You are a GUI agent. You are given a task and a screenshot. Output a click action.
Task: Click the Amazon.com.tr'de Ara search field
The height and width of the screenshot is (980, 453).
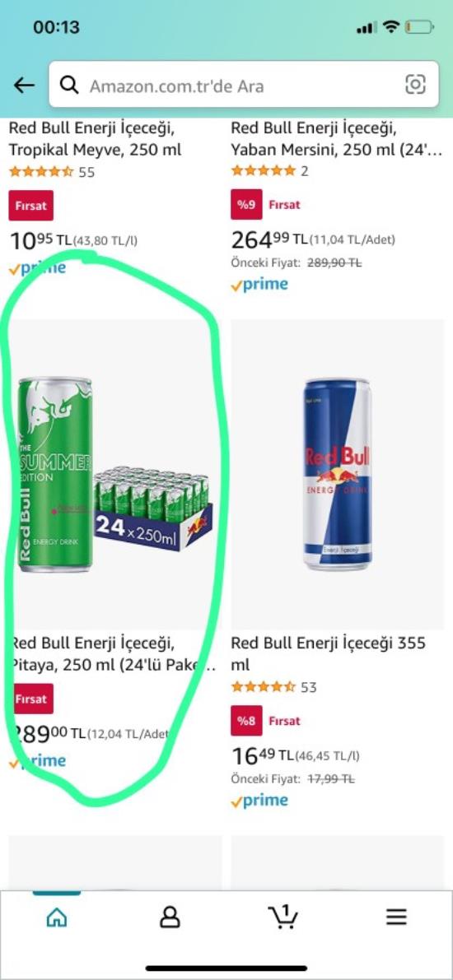[x=244, y=85]
